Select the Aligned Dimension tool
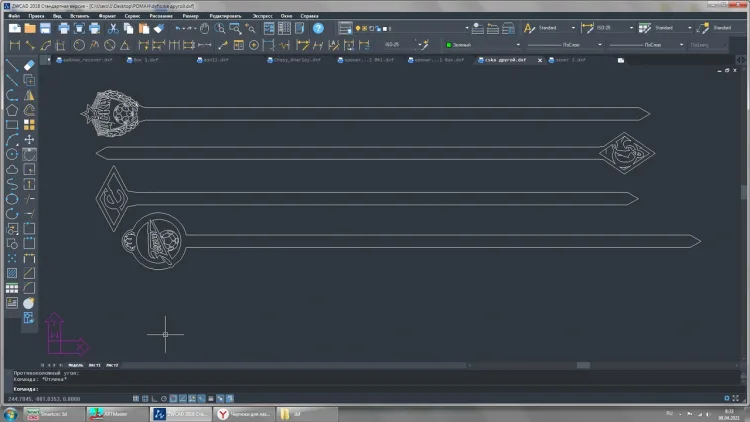750x422 pixels. pyautogui.click(x=30, y=45)
